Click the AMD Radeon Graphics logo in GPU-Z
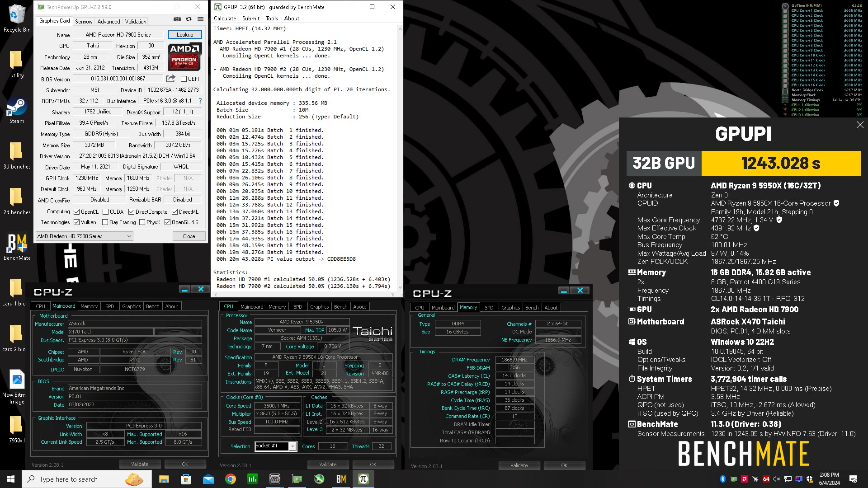The image size is (868, 488). click(x=184, y=56)
